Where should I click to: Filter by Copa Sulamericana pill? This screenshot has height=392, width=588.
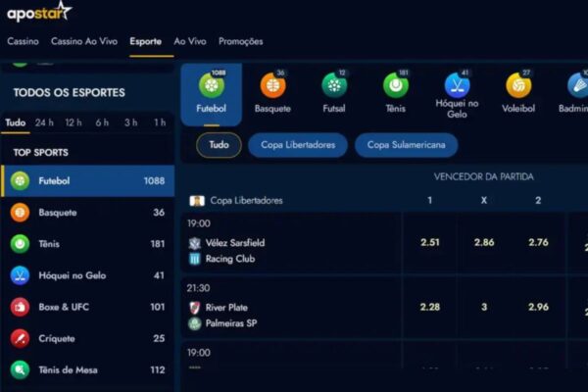click(x=406, y=145)
